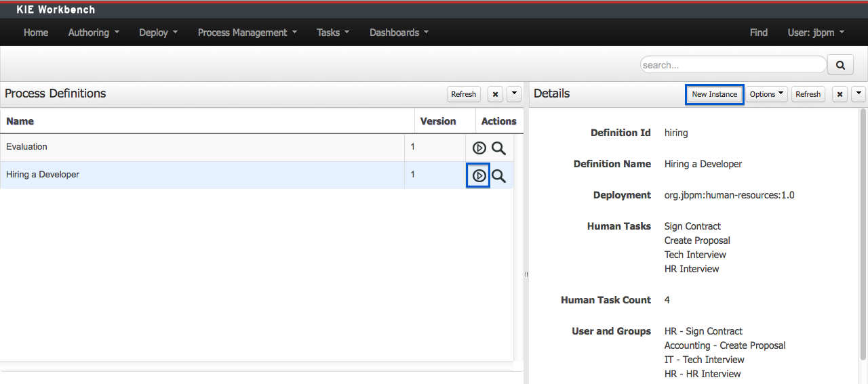Click the New Instance button
The width and height of the screenshot is (868, 384).
pyautogui.click(x=714, y=94)
